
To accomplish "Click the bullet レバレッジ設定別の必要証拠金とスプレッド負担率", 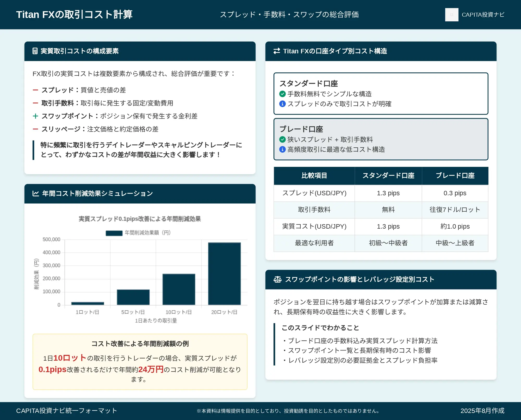I will [x=360, y=360].
